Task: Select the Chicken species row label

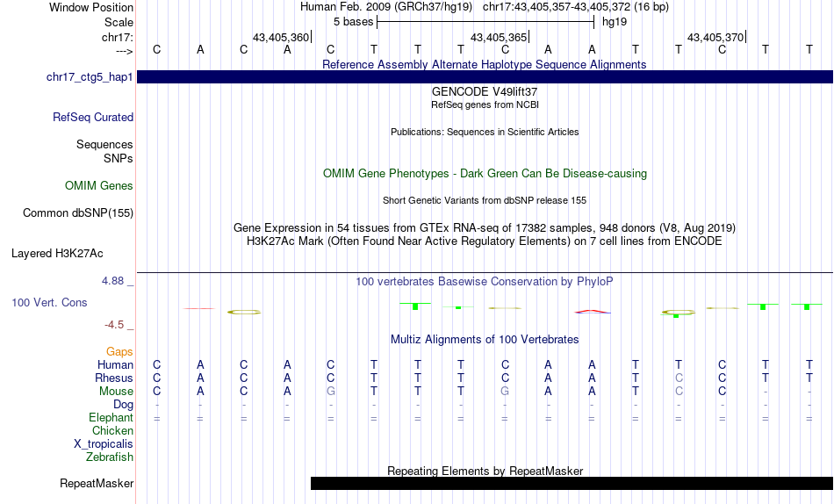Action: [112, 430]
